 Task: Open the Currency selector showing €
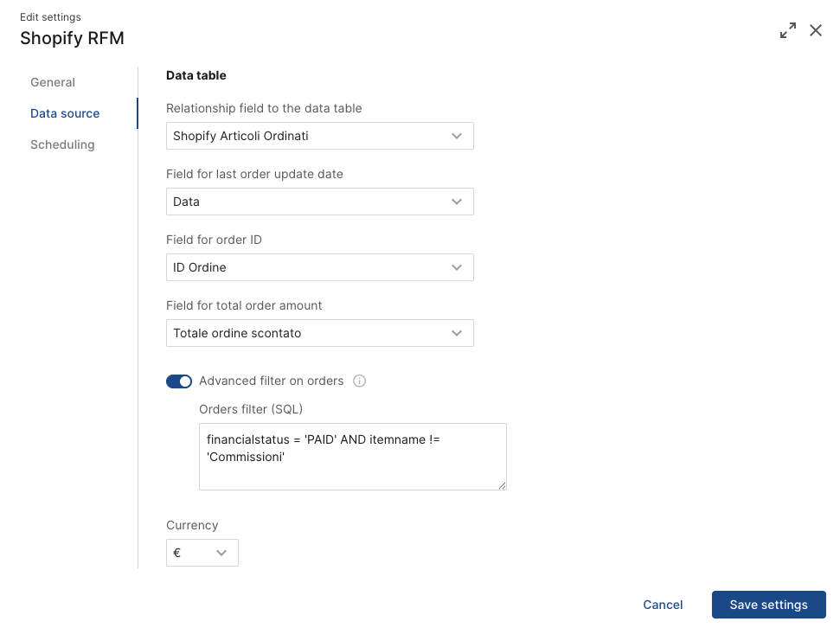[x=202, y=553]
